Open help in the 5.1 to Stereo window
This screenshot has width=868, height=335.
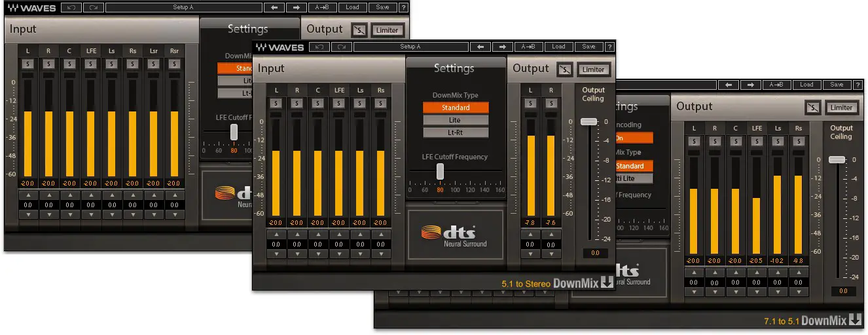pyautogui.click(x=609, y=47)
